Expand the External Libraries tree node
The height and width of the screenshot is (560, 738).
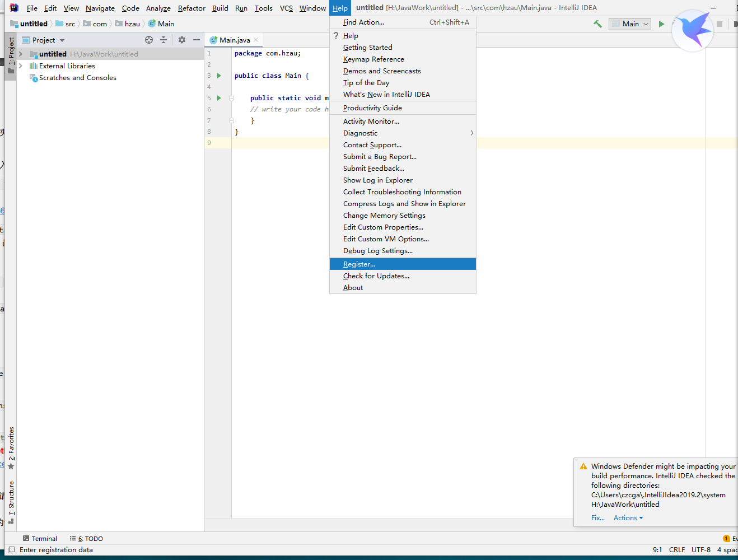point(21,66)
